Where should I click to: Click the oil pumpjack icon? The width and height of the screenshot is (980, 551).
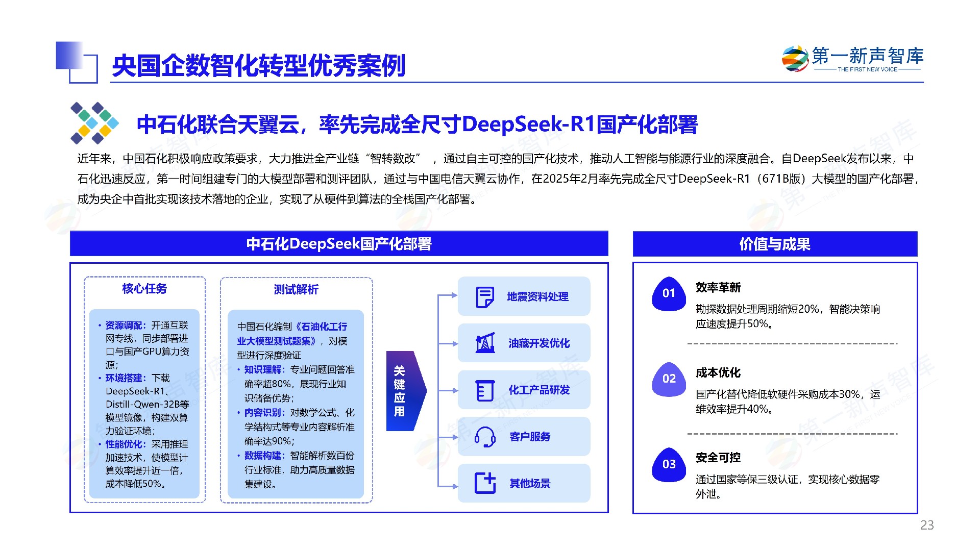coord(484,343)
